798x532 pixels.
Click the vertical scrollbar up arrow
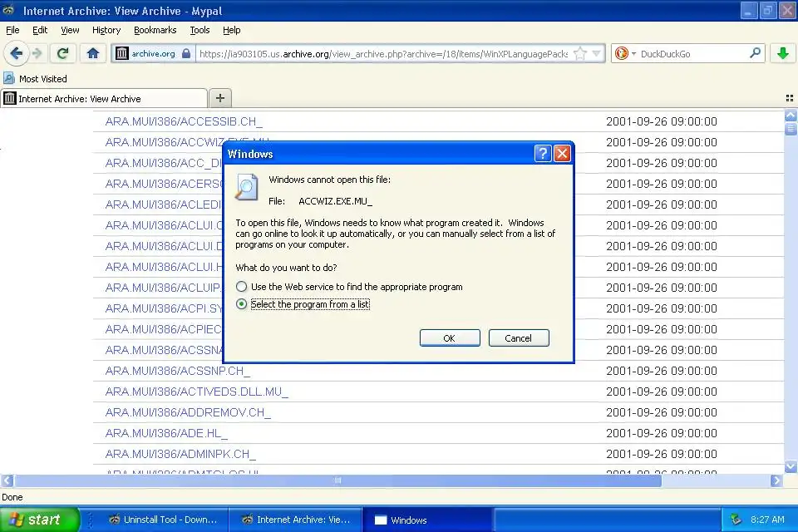(791, 115)
